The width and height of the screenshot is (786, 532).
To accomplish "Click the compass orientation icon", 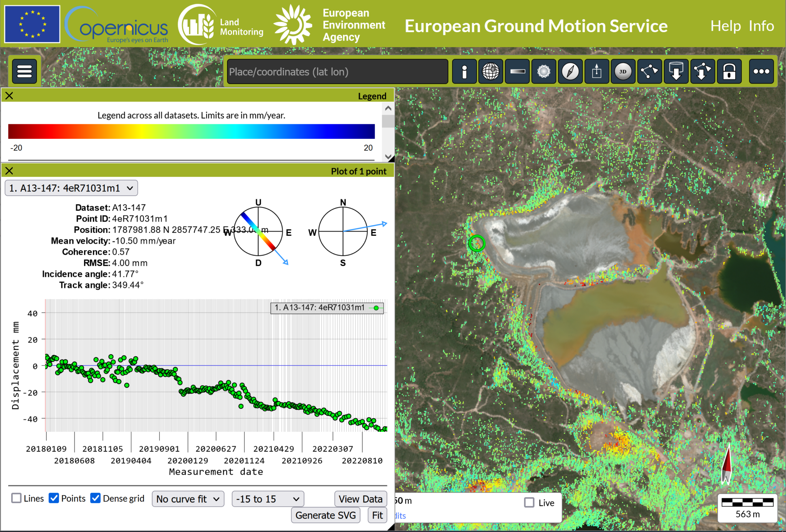I will point(570,71).
